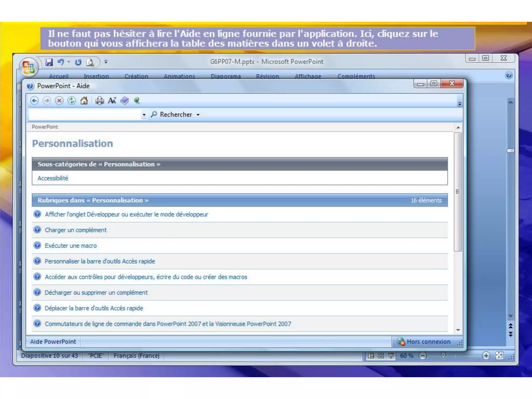Image resolution: width=532 pixels, height=399 pixels.
Task: Click the Save icon in Quick Access toolbar
Action: pos(49,62)
